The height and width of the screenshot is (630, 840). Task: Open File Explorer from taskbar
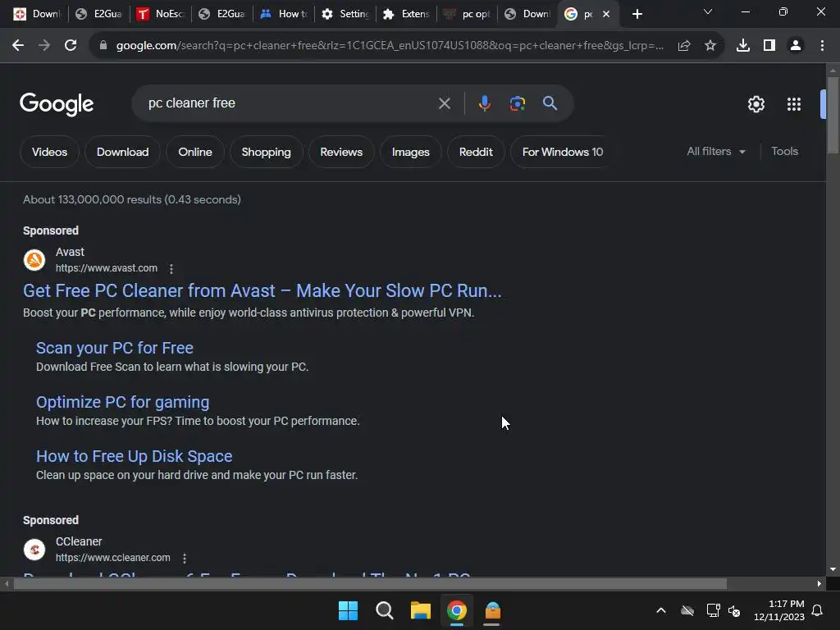pos(421,610)
